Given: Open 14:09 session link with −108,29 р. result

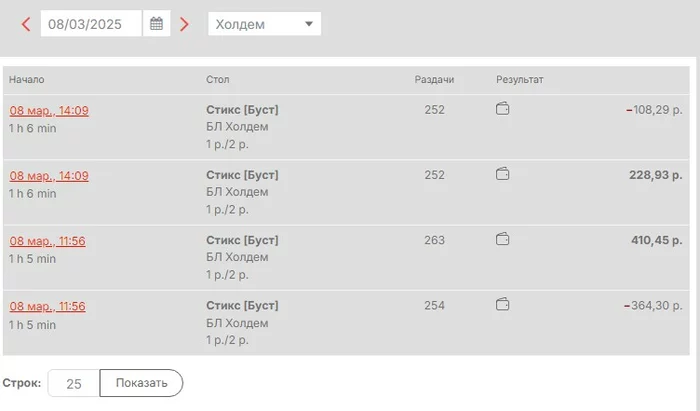Looking at the screenshot, I should 49,111.
